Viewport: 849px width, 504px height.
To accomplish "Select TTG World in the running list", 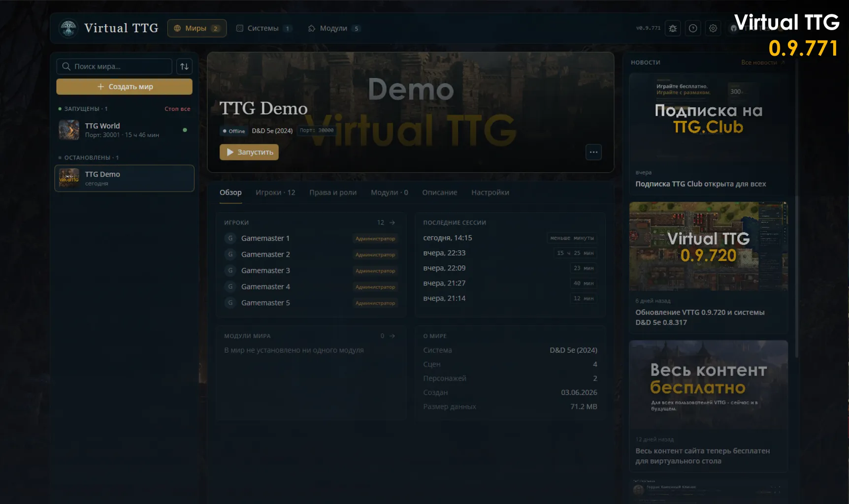I will click(124, 130).
